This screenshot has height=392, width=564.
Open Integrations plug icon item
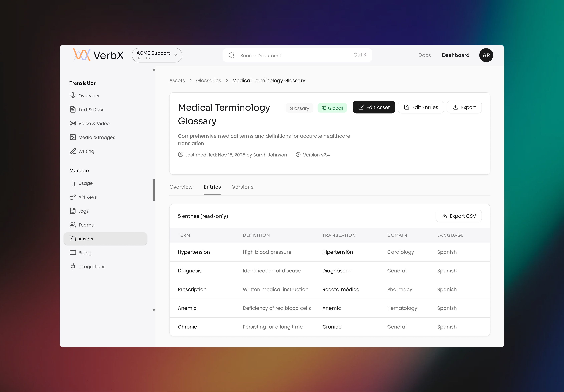tap(73, 267)
